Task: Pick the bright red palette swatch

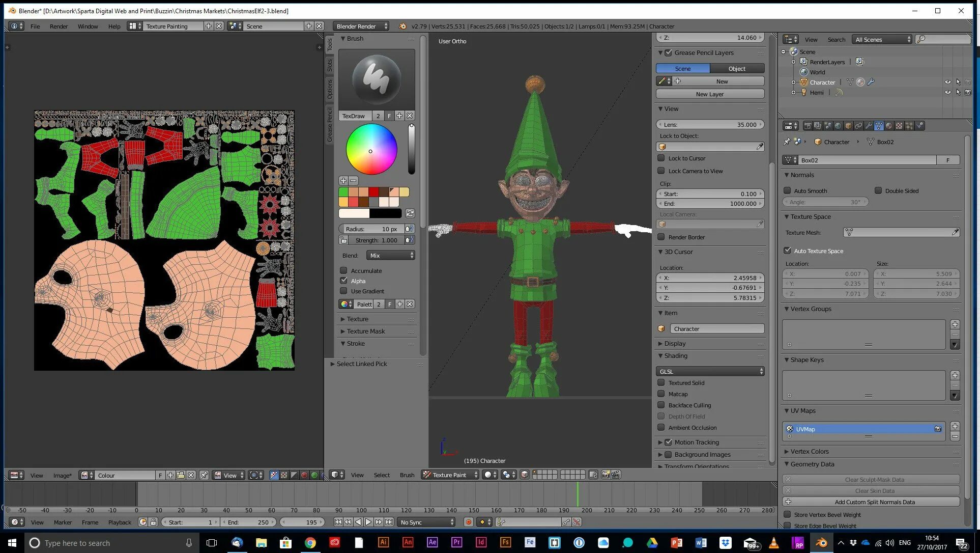Action: tap(374, 192)
